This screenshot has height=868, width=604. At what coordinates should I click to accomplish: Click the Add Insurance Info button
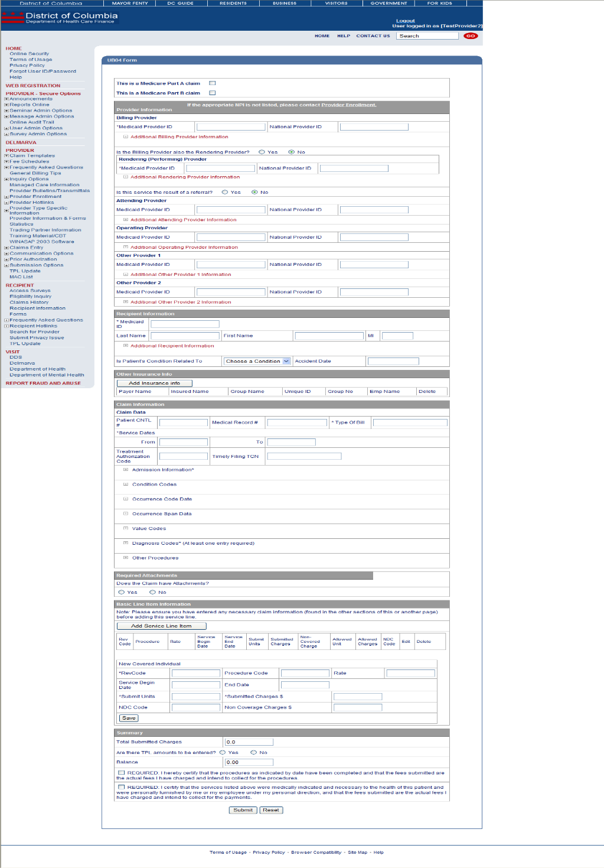(x=154, y=383)
